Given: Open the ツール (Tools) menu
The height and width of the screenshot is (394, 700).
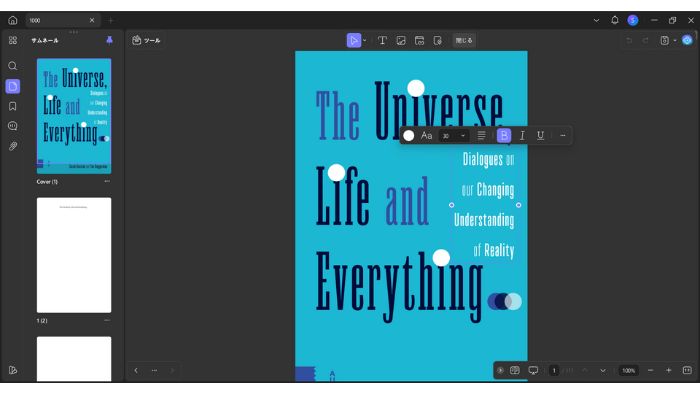Looking at the screenshot, I should [146, 41].
